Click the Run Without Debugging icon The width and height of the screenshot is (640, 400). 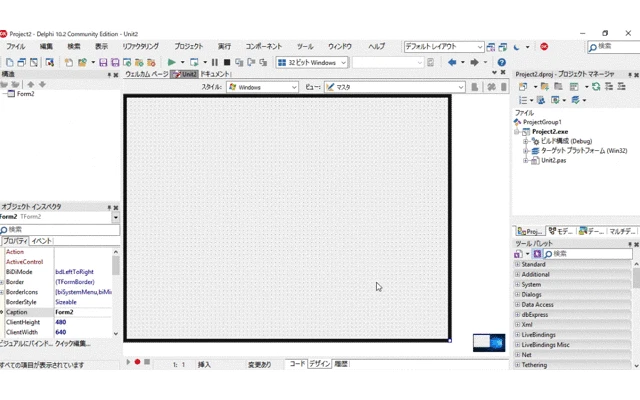[194, 62]
